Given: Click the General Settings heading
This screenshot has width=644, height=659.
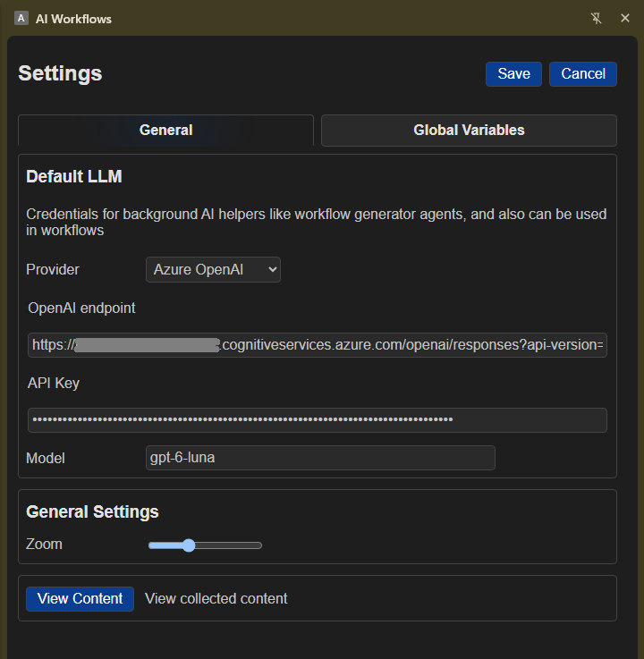Looking at the screenshot, I should [92, 511].
